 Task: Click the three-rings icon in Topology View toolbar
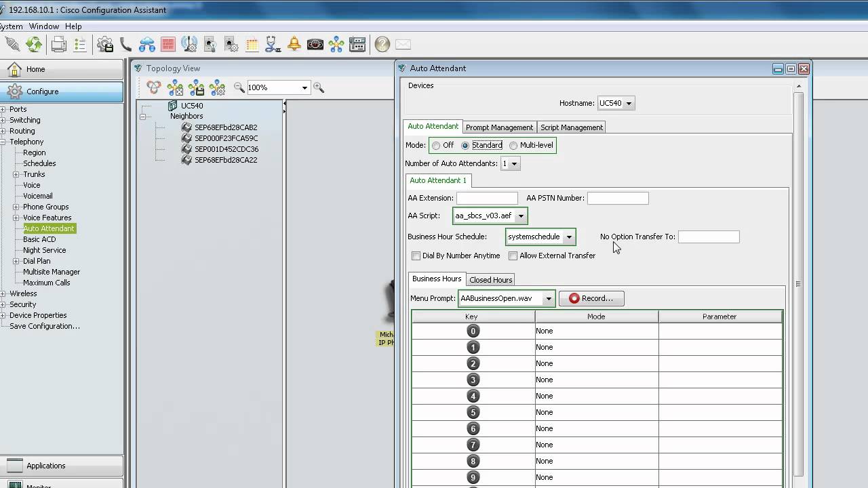coord(155,87)
